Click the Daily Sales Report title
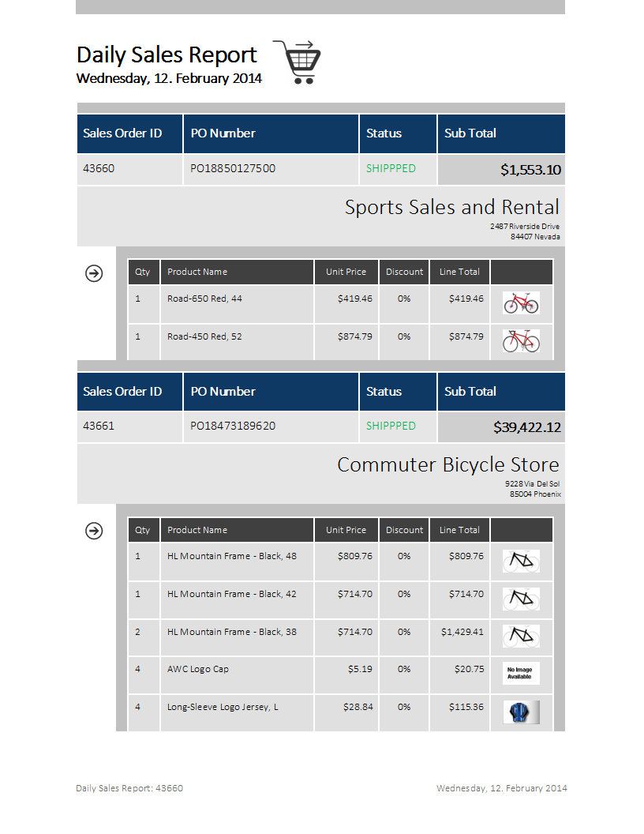The image size is (644, 834). (167, 54)
